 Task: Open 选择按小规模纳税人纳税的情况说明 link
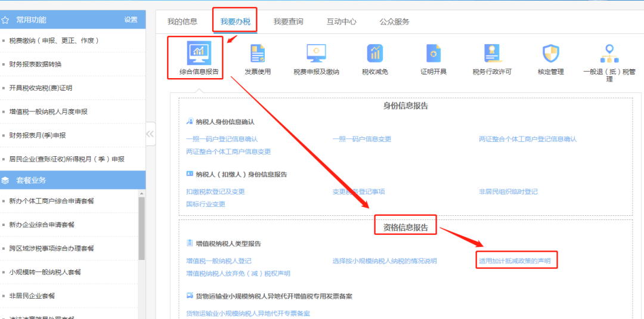pos(385,261)
